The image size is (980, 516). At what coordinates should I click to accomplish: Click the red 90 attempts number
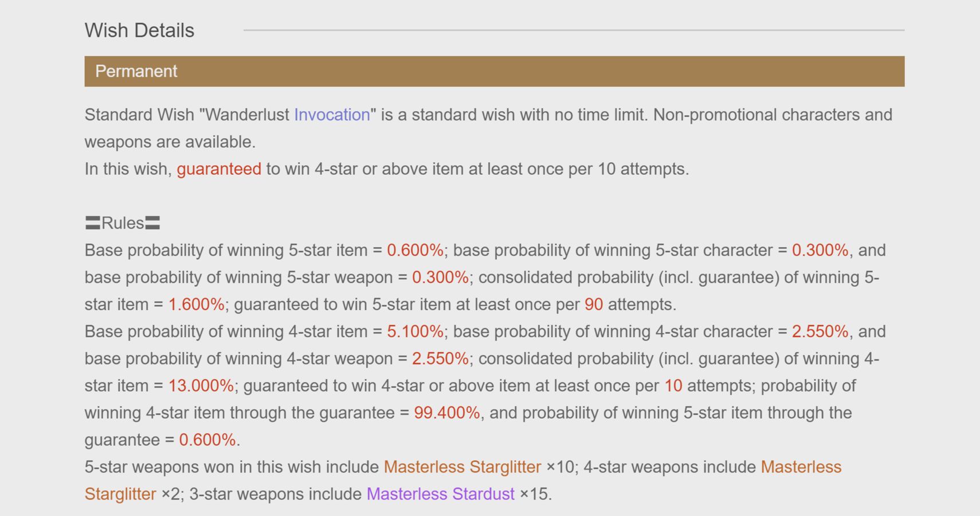coord(594,304)
